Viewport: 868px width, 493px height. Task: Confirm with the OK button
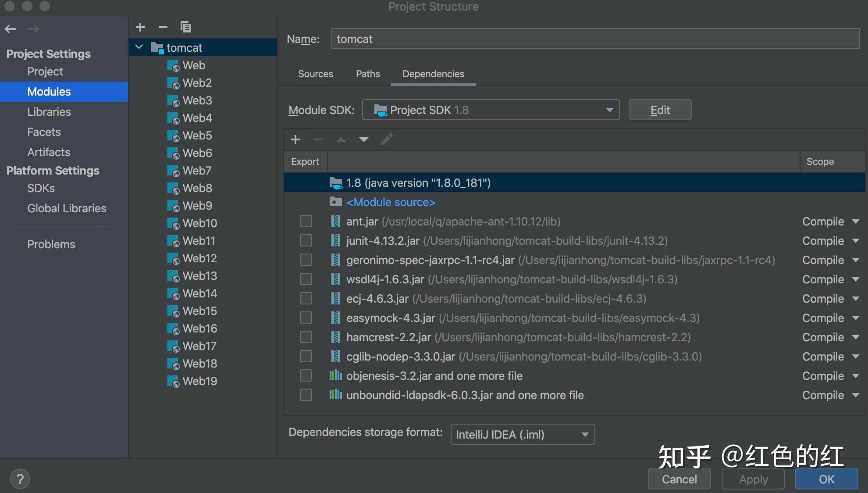click(x=827, y=479)
